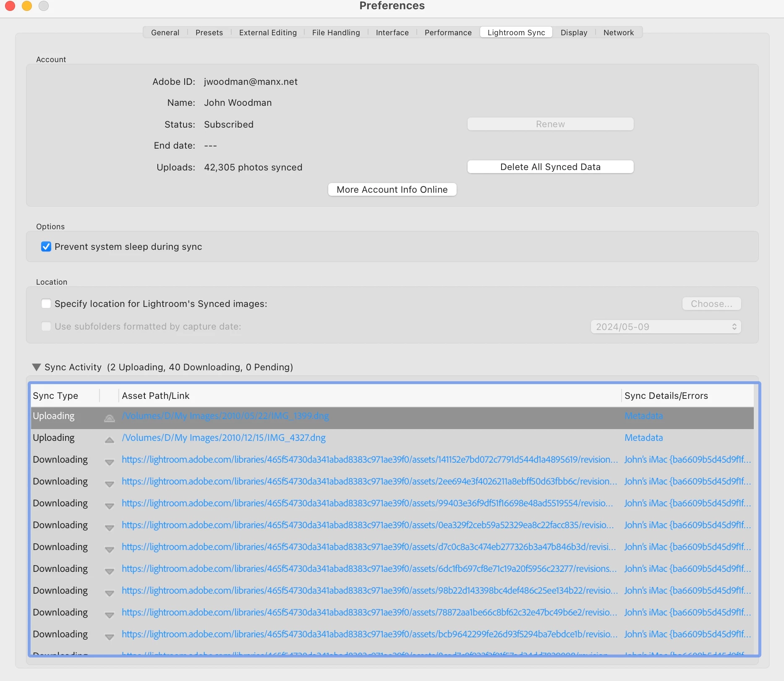Open asset link containing 98b22d143398bc4def486c25ee134b22
784x681 pixels.
(x=370, y=591)
